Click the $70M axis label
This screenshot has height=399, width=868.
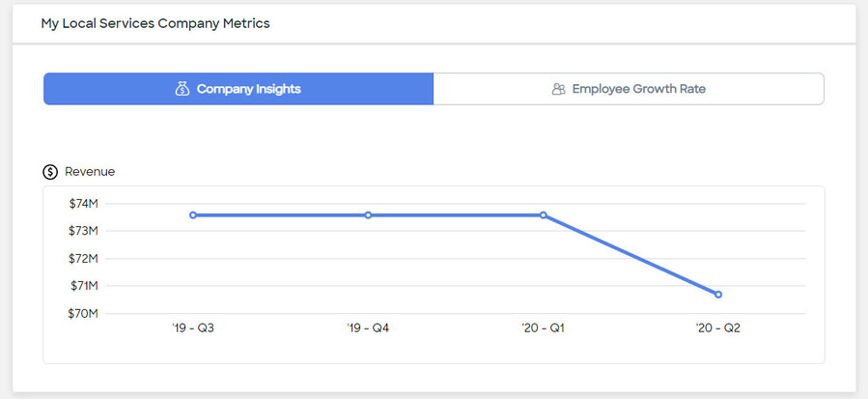(x=84, y=314)
